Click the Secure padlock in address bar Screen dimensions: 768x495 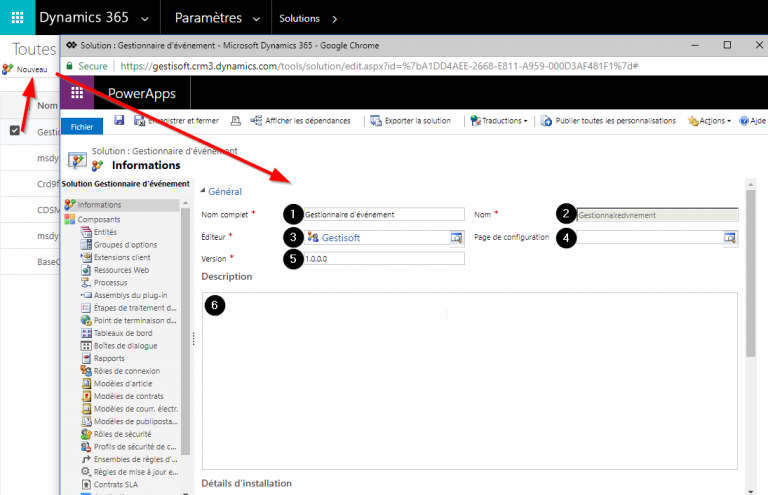pyautogui.click(x=70, y=66)
